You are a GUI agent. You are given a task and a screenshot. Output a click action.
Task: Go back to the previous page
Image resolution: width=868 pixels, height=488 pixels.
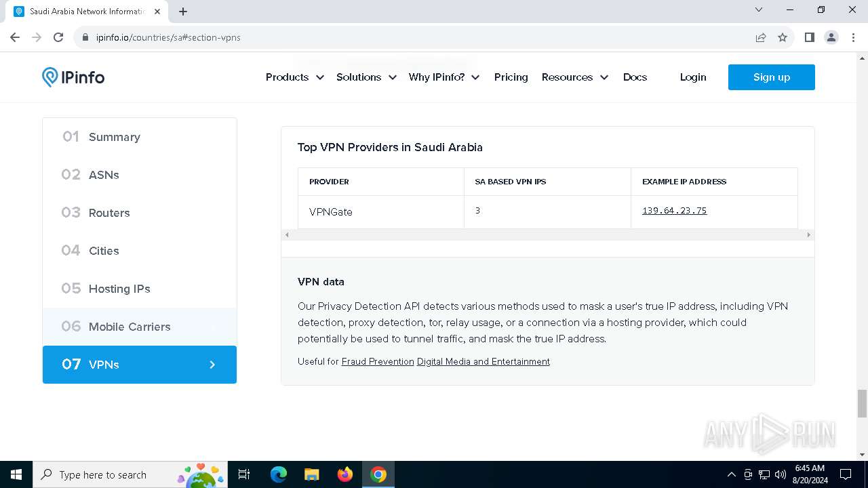(15, 37)
